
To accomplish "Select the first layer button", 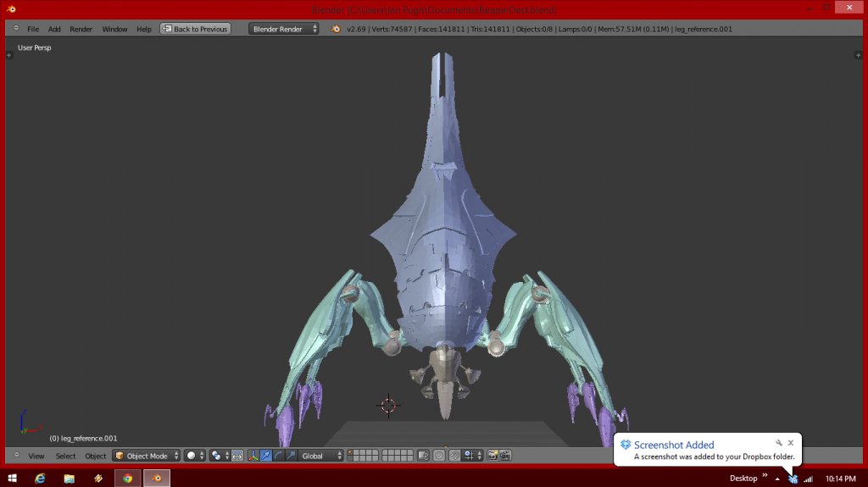I will pyautogui.click(x=352, y=452).
